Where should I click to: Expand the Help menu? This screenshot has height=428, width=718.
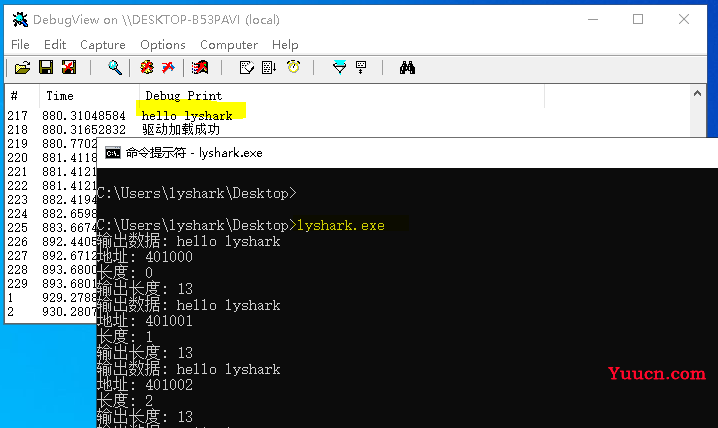click(285, 44)
